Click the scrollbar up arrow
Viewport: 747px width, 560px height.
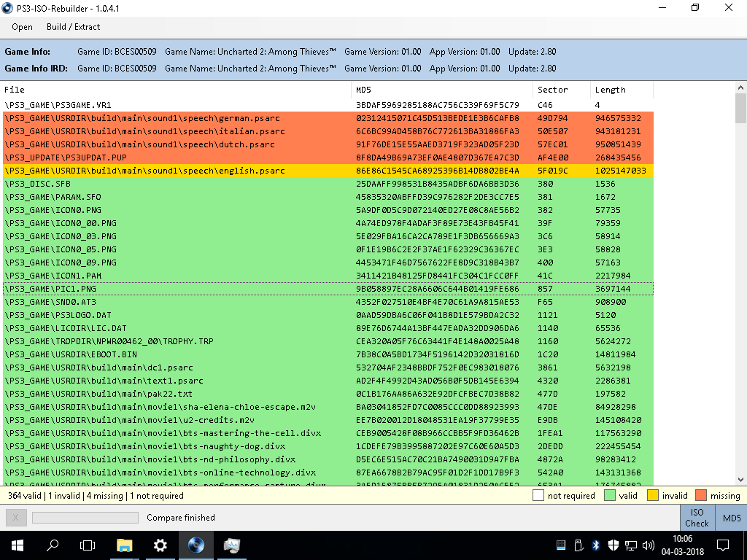[x=740, y=87]
